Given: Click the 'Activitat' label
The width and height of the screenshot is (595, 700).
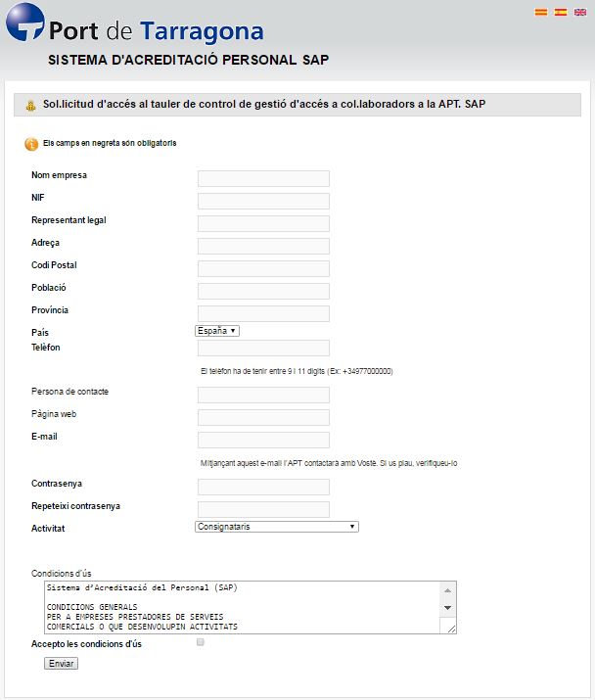Looking at the screenshot, I should (48, 528).
